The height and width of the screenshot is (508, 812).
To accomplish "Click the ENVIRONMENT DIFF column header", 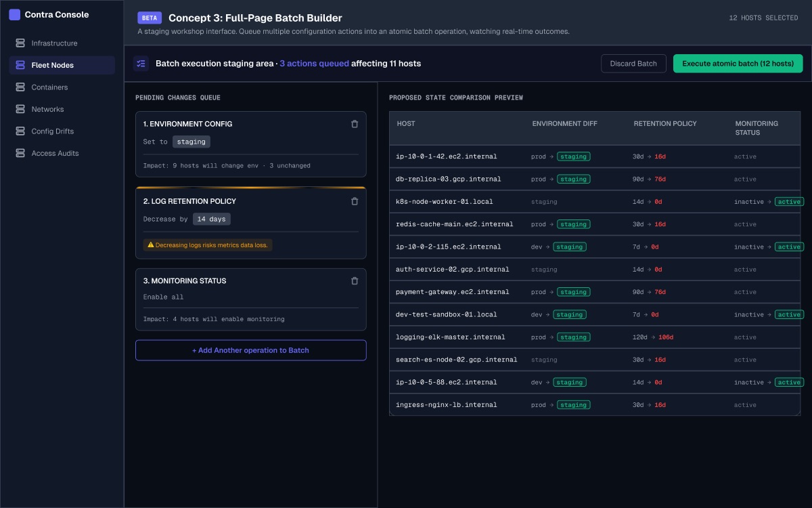I will (x=565, y=124).
